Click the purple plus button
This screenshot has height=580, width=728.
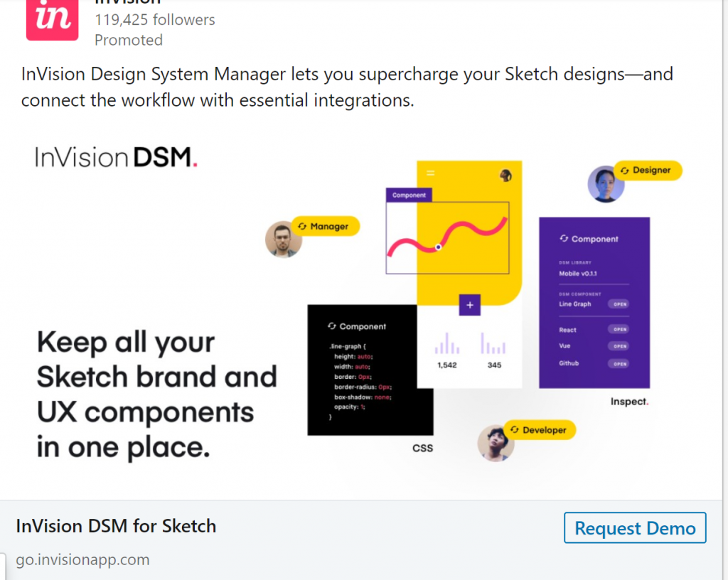pyautogui.click(x=470, y=305)
